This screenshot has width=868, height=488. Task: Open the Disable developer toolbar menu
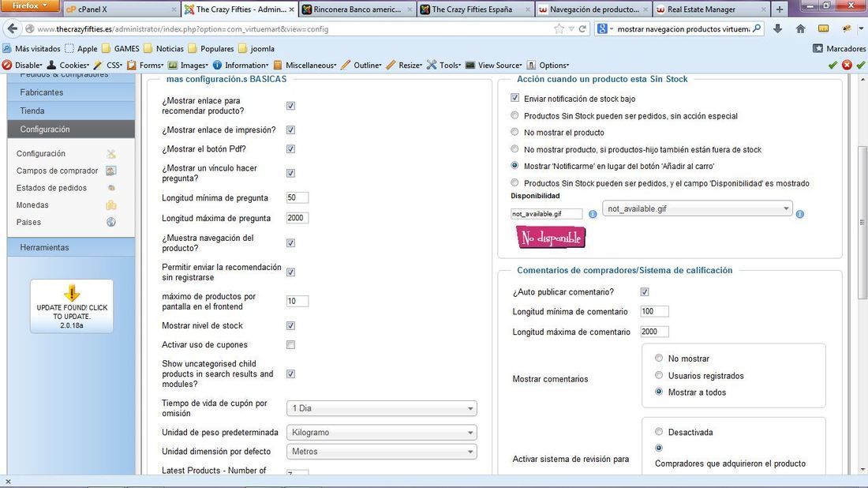pyautogui.click(x=23, y=66)
